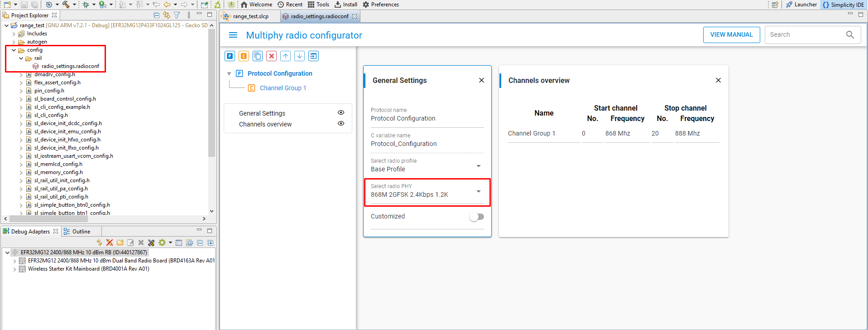Open Tools from the toolbar
Viewport: 868px width, 330px height.
point(318,5)
